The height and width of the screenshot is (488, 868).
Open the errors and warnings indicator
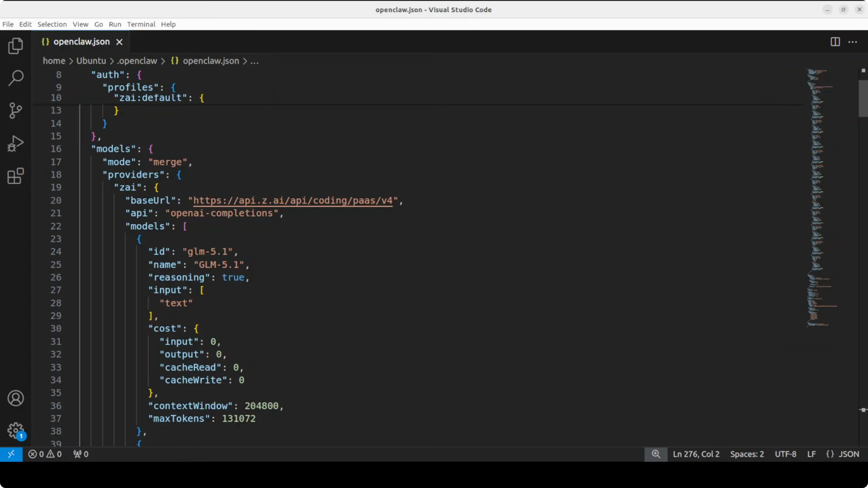point(45,454)
